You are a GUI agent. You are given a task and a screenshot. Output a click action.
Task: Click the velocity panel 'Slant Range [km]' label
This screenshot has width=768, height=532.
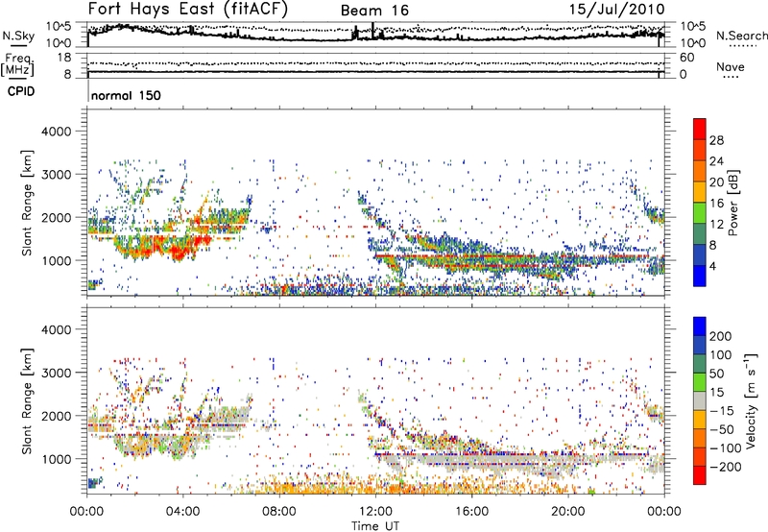click(27, 400)
